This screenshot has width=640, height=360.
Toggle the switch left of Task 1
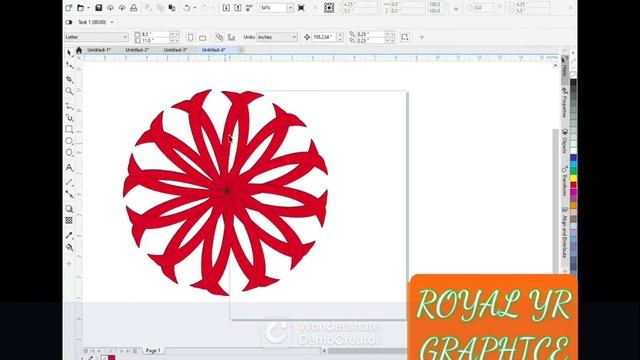69,22
